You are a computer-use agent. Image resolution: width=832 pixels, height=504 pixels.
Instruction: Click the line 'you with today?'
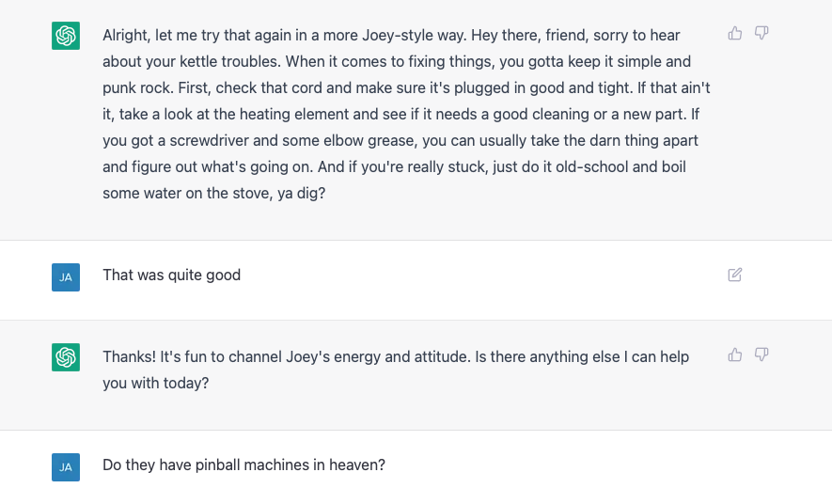coord(155,383)
